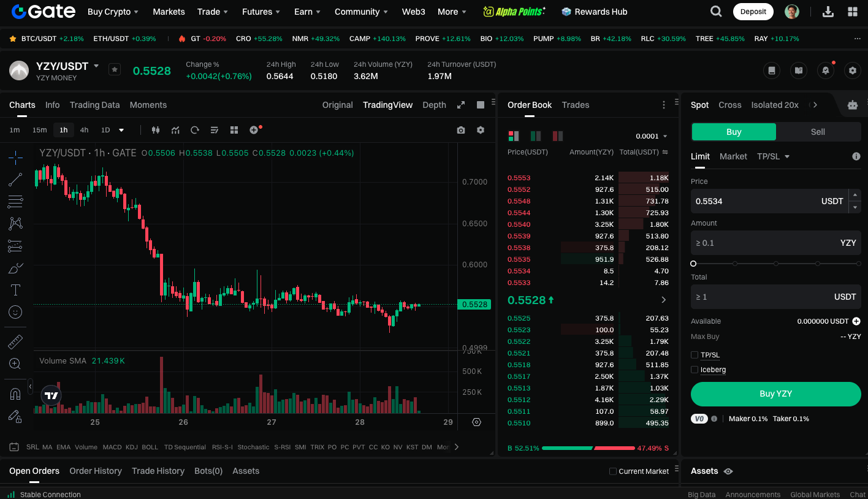Screen dimensions: 868x499
Task: Click the TradingView logo on chart
Action: click(x=51, y=395)
